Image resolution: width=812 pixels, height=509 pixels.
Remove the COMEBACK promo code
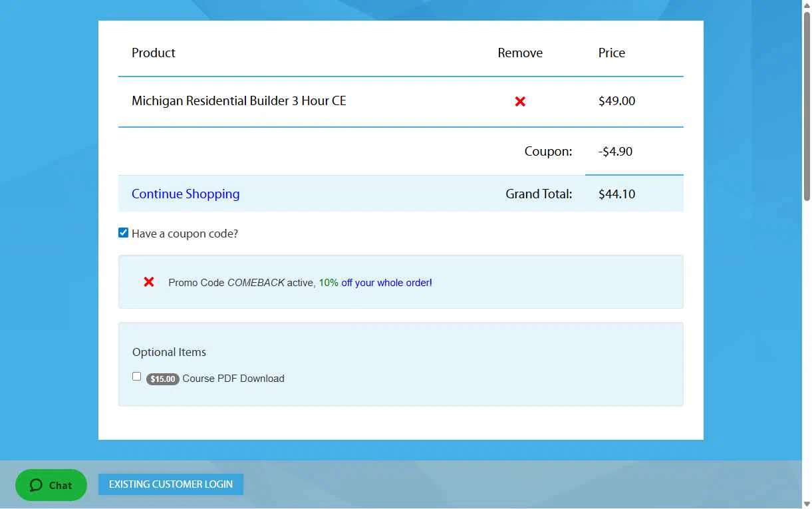[x=149, y=282]
